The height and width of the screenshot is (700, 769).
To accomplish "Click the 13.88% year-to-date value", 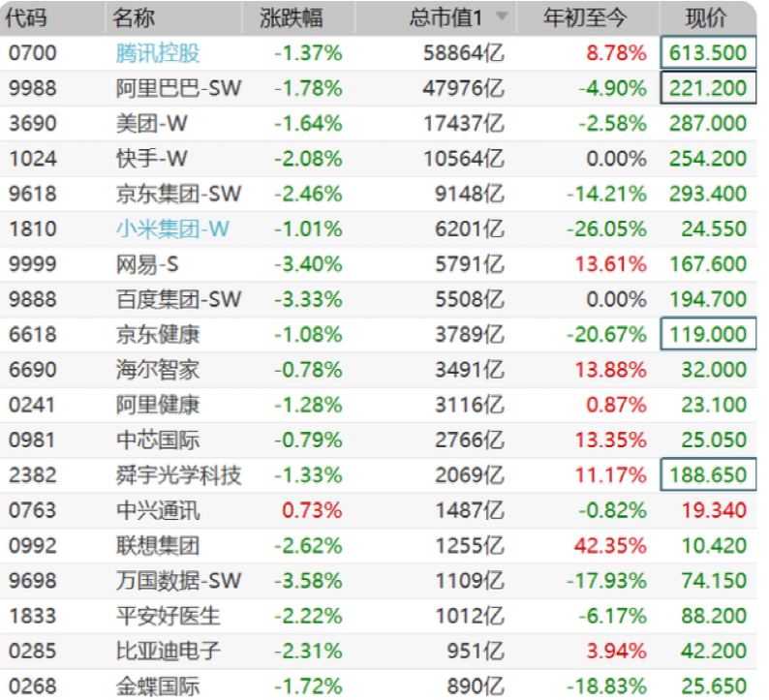I will (x=610, y=370).
